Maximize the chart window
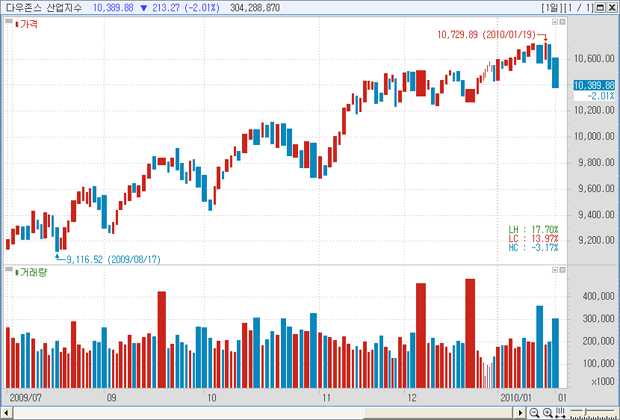The image size is (620, 420). [599, 7]
